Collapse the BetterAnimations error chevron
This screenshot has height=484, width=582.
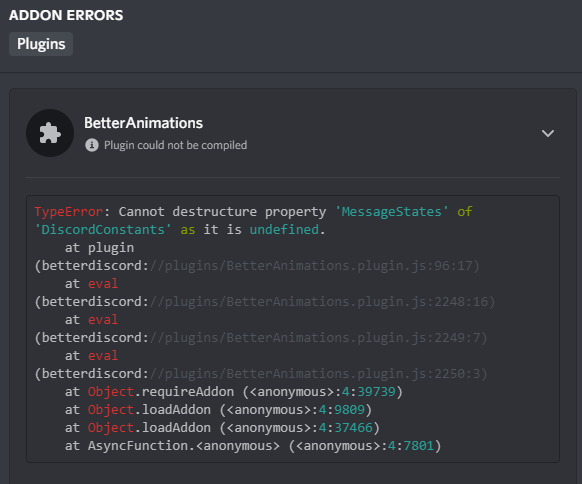(x=547, y=133)
